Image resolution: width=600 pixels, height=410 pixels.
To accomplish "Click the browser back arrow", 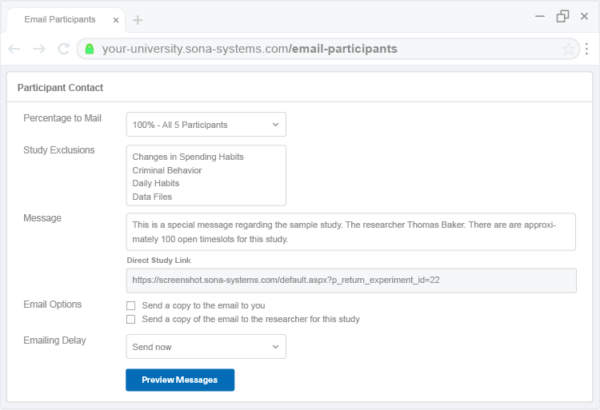I will pos(14,48).
